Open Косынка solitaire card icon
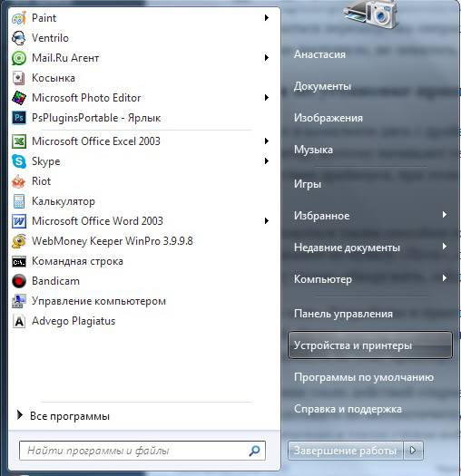Screen dimensions: 461x476 pyautogui.click(x=19, y=78)
